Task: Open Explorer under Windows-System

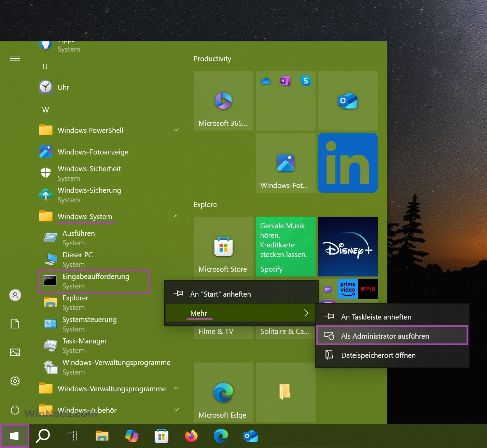Action: (x=109, y=303)
